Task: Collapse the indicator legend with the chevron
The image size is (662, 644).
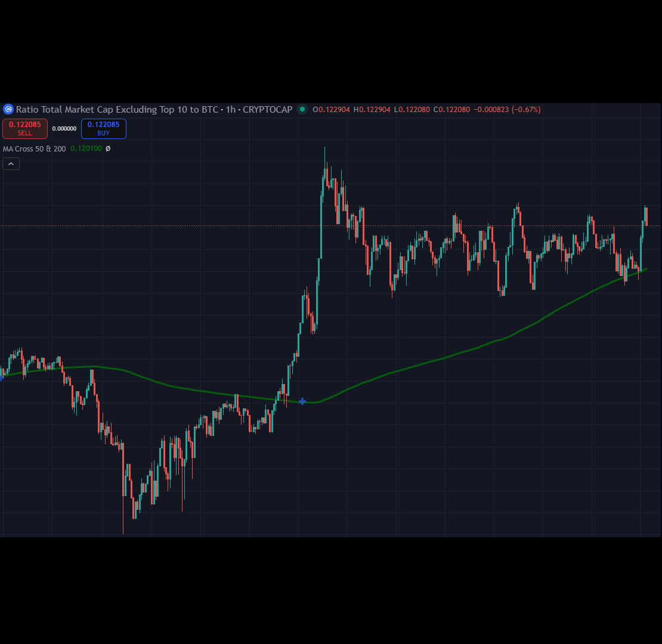Action: coord(11,164)
